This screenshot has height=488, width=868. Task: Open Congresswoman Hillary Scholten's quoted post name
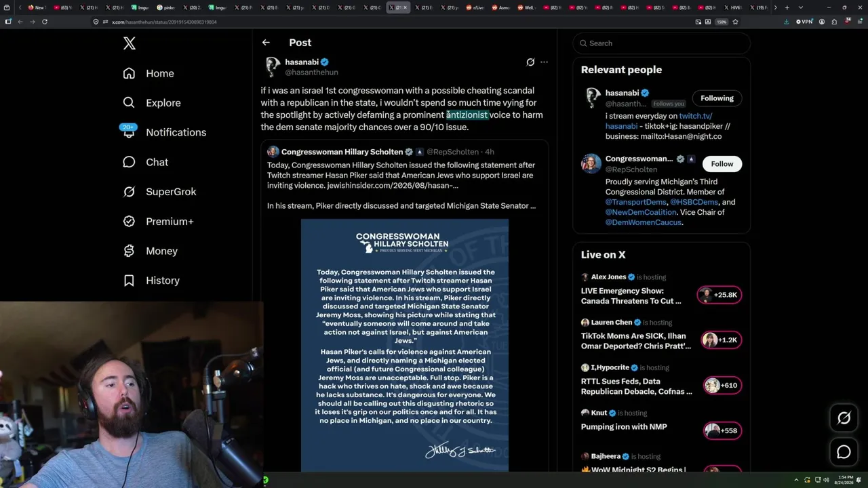[342, 152]
